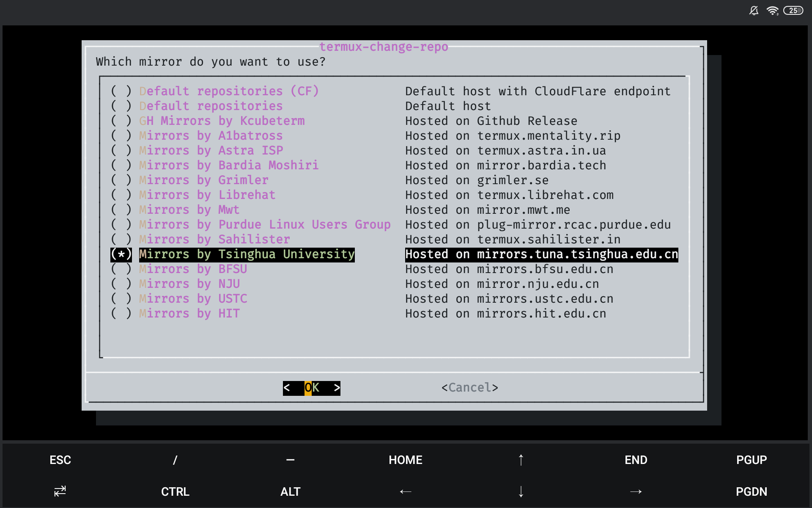Tap the tab key icon in the extra keys row
This screenshot has height=508, width=812.
[x=59, y=491]
